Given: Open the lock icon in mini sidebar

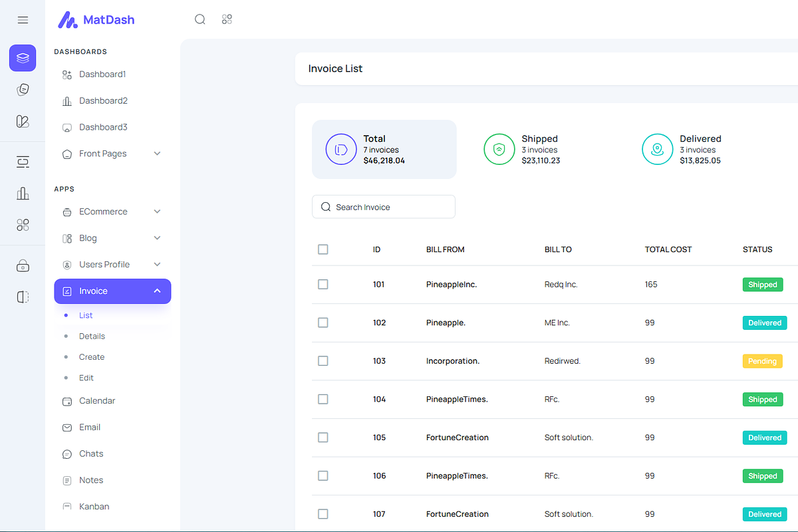Looking at the screenshot, I should point(23,266).
